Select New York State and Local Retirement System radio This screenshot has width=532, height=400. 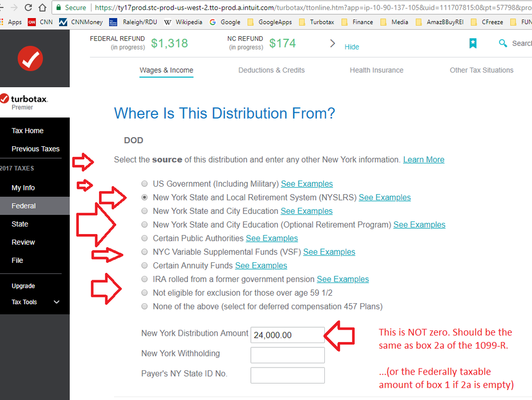tap(144, 197)
